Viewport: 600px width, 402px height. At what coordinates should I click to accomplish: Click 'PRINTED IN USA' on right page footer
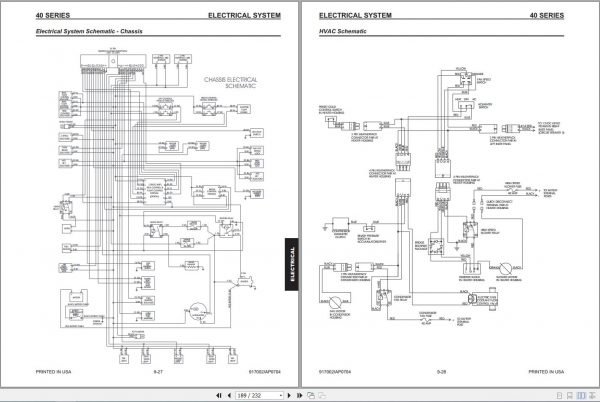546,372
